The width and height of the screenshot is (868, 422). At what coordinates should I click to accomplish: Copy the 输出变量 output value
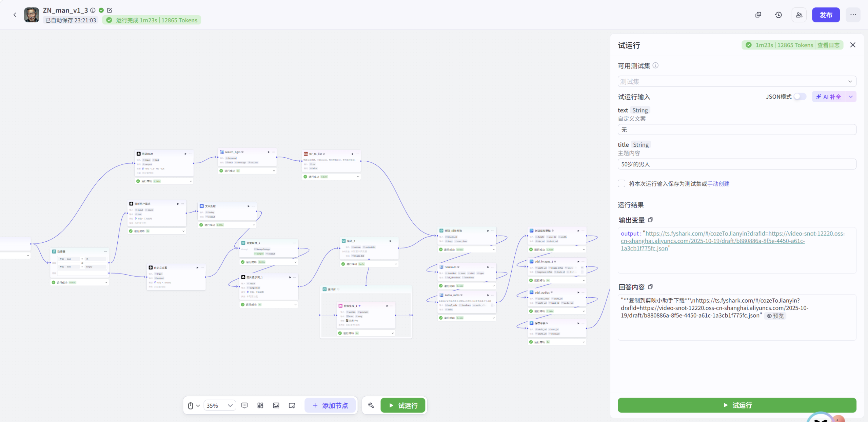(650, 220)
